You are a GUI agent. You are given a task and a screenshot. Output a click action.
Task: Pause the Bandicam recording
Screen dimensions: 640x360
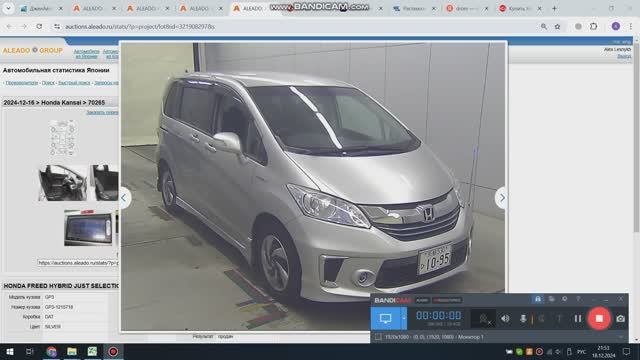point(578,318)
